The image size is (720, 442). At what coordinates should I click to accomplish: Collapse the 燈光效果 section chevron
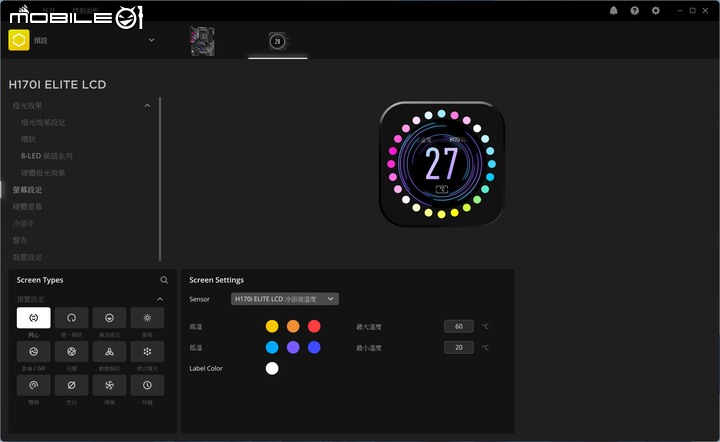[x=147, y=106]
